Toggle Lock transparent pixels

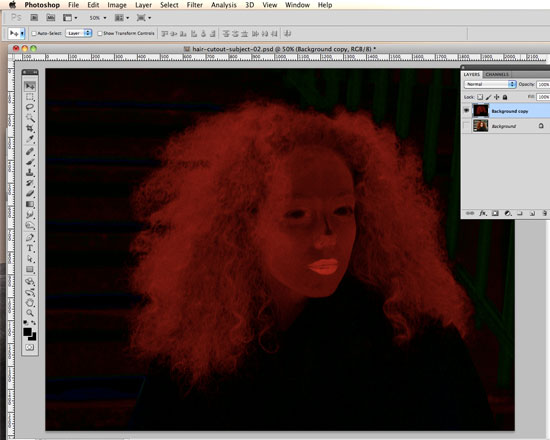(480, 97)
